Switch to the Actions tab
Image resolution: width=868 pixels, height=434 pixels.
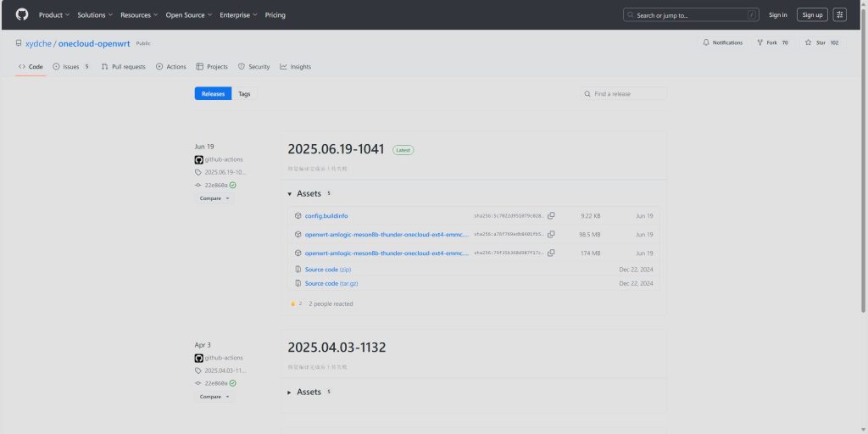coord(171,66)
